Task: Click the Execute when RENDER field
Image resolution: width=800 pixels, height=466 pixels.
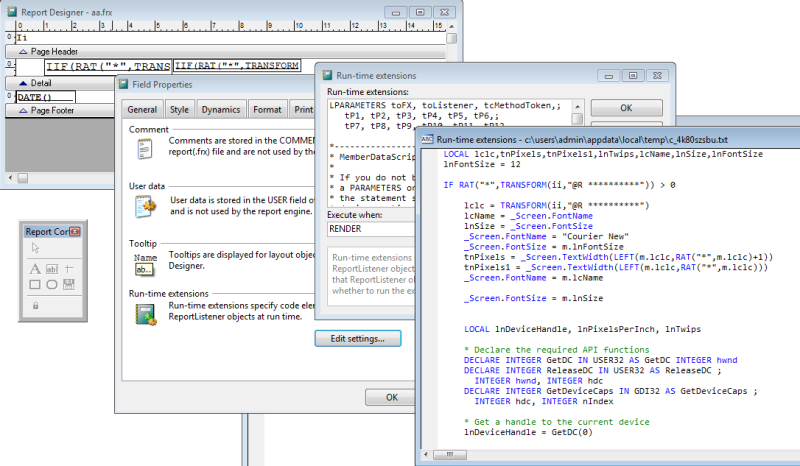Action: coord(371,229)
